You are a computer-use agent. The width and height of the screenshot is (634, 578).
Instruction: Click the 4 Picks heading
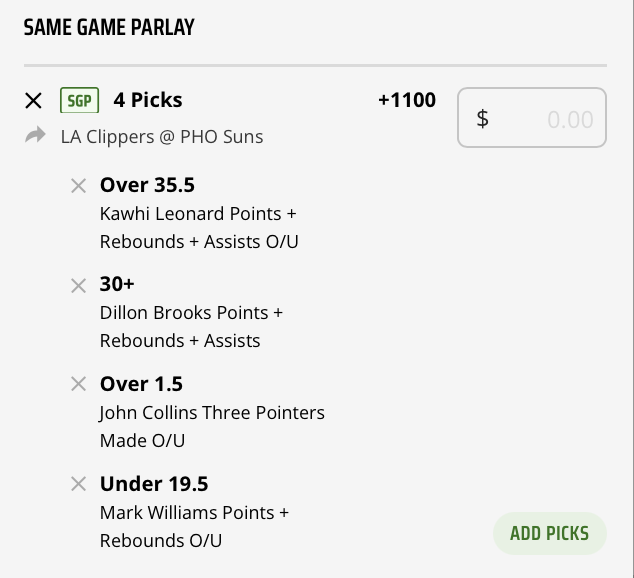(148, 100)
